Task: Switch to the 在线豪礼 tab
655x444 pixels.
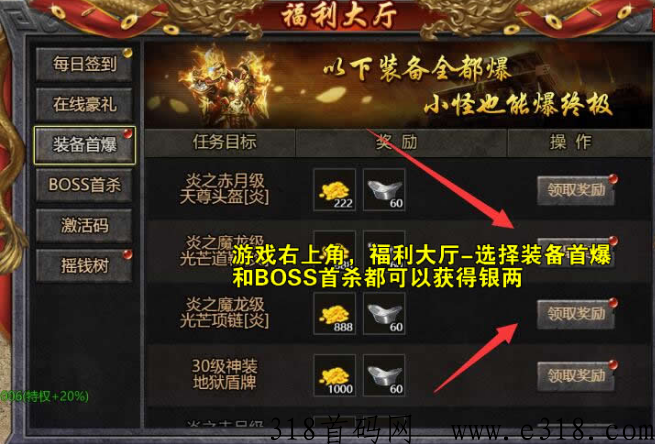Action: [x=84, y=104]
